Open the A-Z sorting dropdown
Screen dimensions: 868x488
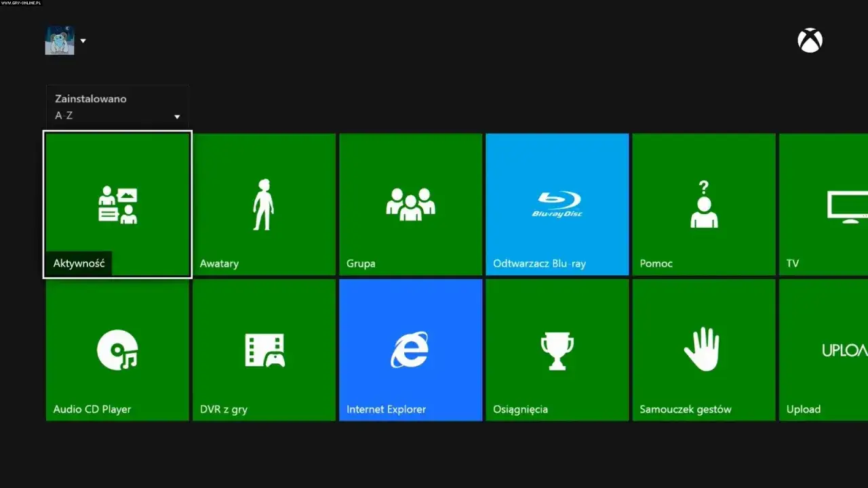176,115
